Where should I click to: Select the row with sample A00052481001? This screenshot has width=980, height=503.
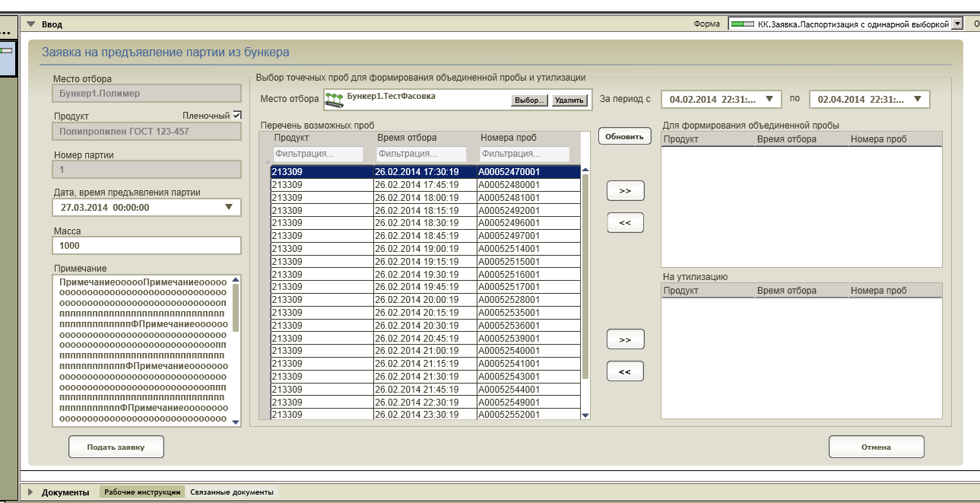(425, 198)
